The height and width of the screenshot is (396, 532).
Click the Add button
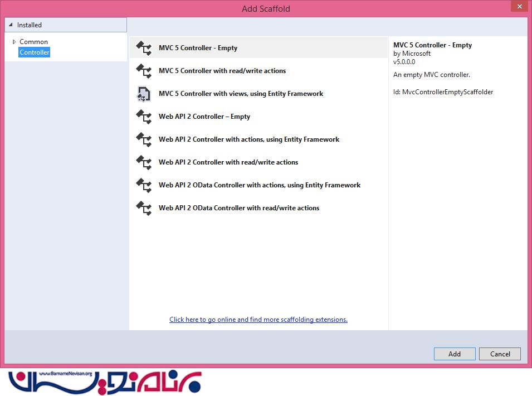point(455,354)
